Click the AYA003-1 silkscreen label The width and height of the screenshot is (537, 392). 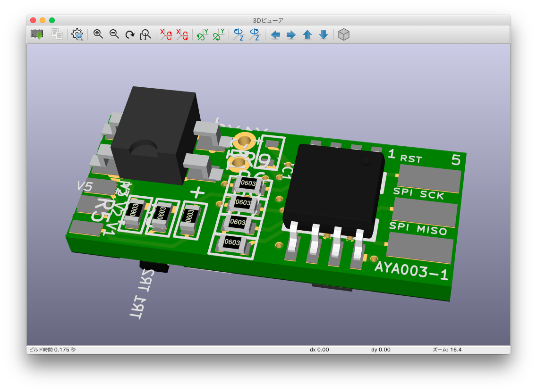click(411, 271)
